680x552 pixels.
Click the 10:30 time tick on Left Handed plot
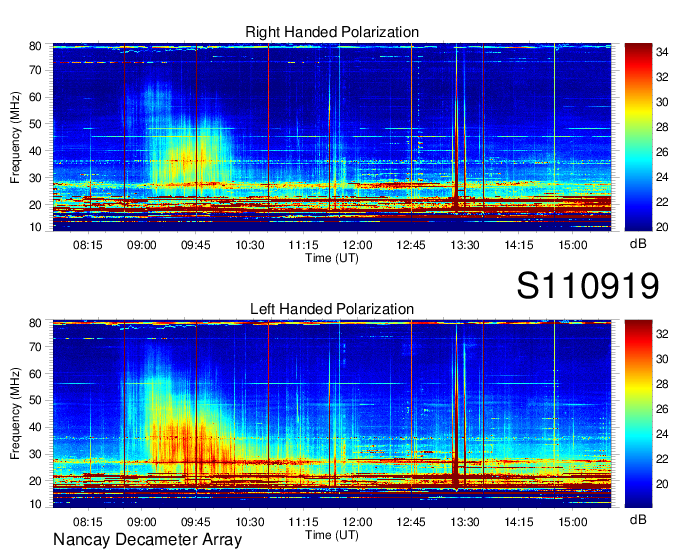(250, 522)
